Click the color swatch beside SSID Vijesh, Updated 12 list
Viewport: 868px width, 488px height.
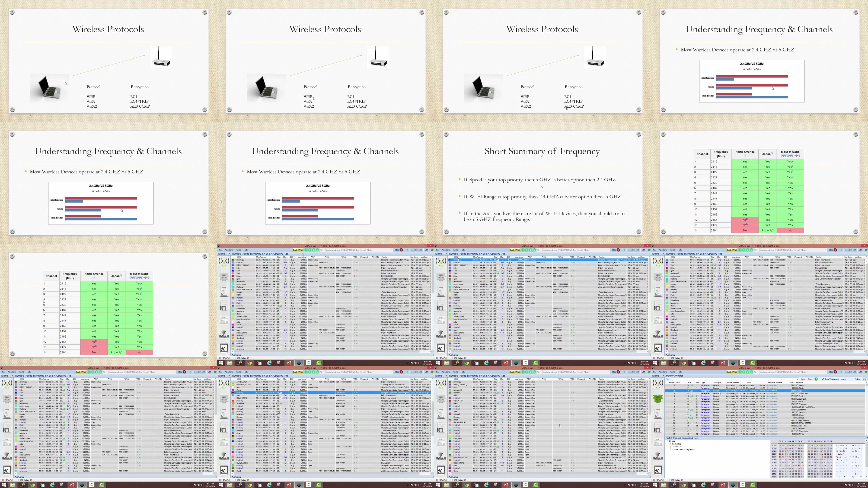[x=233, y=274]
